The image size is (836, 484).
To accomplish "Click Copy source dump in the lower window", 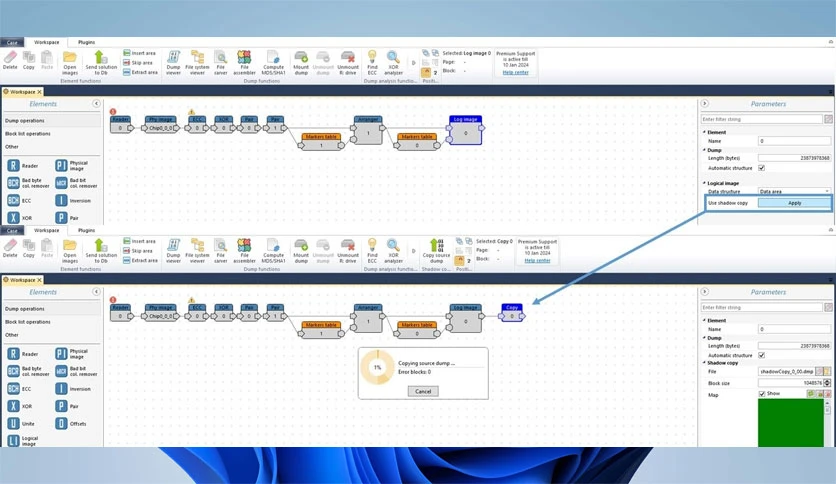I will tap(437, 251).
